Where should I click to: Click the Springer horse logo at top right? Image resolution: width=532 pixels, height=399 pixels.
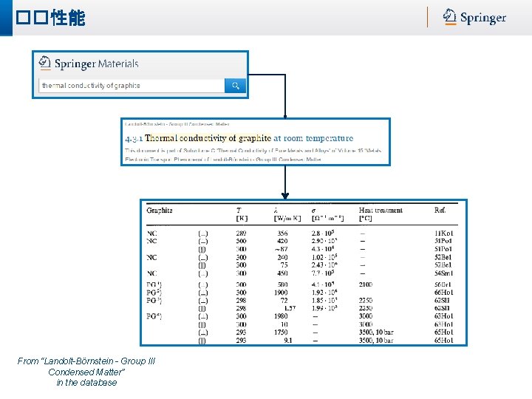pos(449,16)
